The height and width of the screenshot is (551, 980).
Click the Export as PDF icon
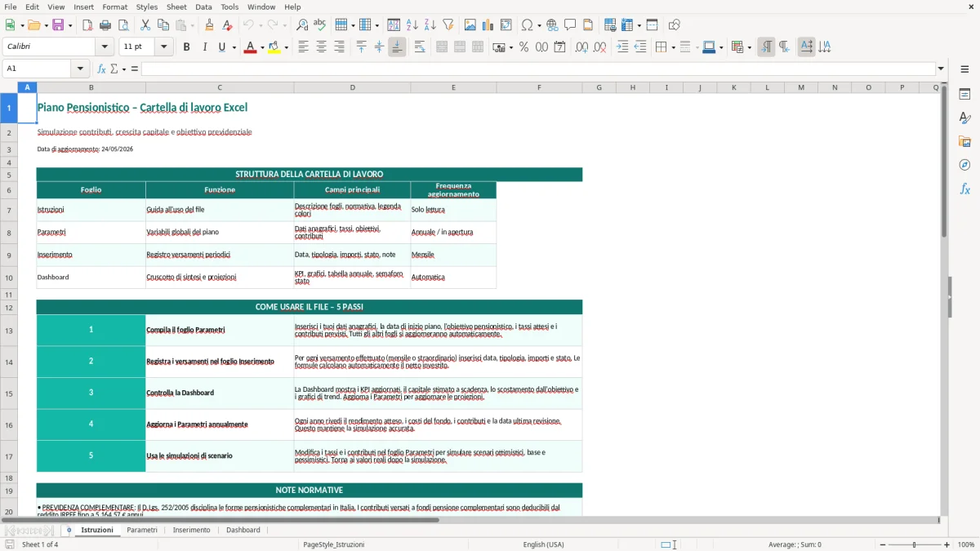pos(87,25)
